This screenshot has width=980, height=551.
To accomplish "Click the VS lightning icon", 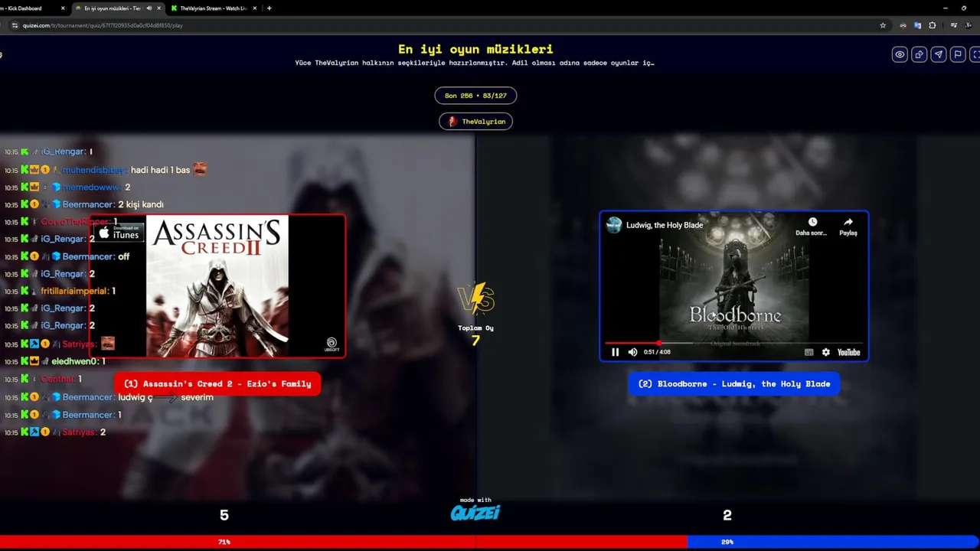I will point(475,300).
